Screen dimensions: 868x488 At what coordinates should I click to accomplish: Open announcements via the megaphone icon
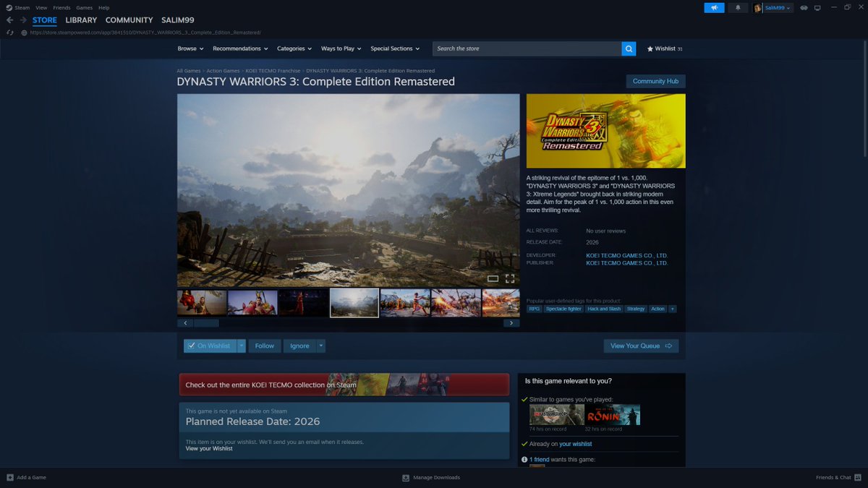[715, 7]
